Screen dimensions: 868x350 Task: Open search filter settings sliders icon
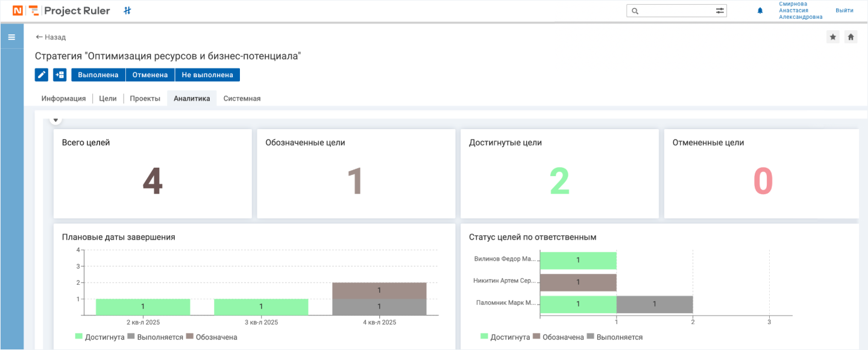click(720, 11)
